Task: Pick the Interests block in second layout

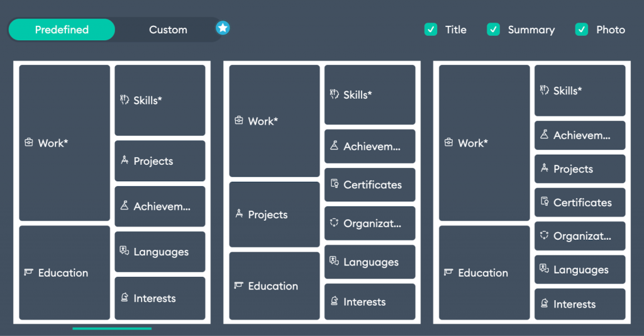Action: point(370,302)
